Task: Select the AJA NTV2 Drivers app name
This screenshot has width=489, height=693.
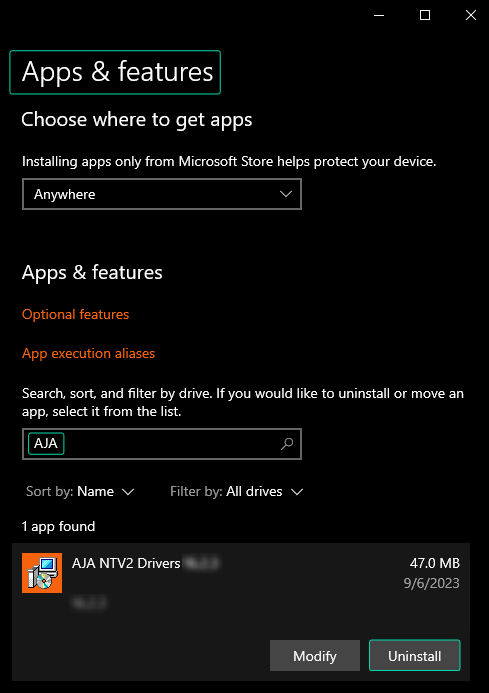Action: pos(126,563)
